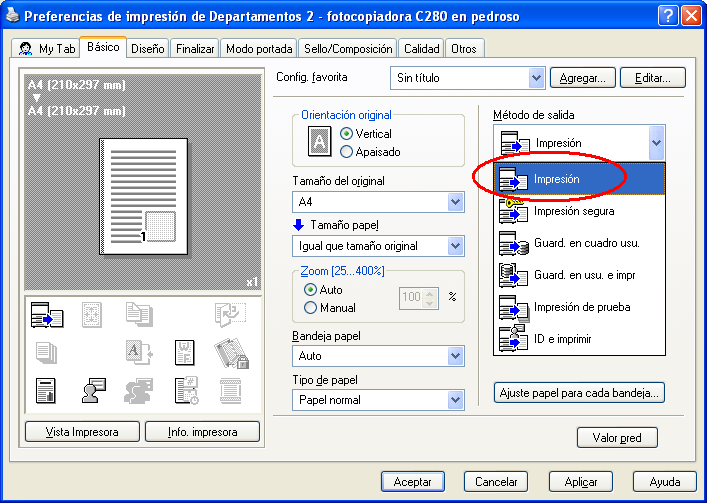Open the Tamaño papel dropdown
The image size is (707, 503).
456,246
